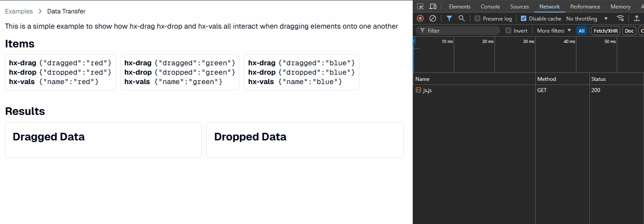Image resolution: width=644 pixels, height=224 pixels.
Task: Switch to the Console tab
Action: (x=490, y=7)
